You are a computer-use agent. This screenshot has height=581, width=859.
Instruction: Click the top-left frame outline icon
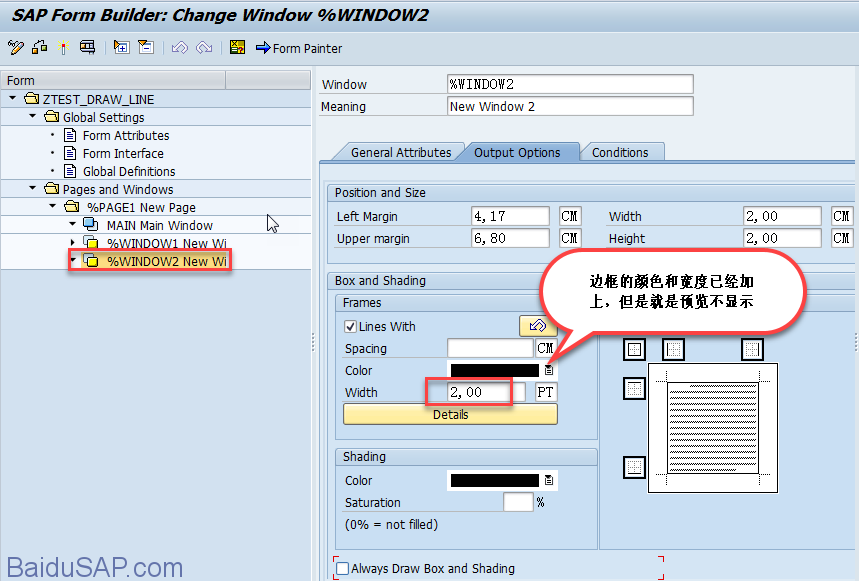[x=633, y=349]
